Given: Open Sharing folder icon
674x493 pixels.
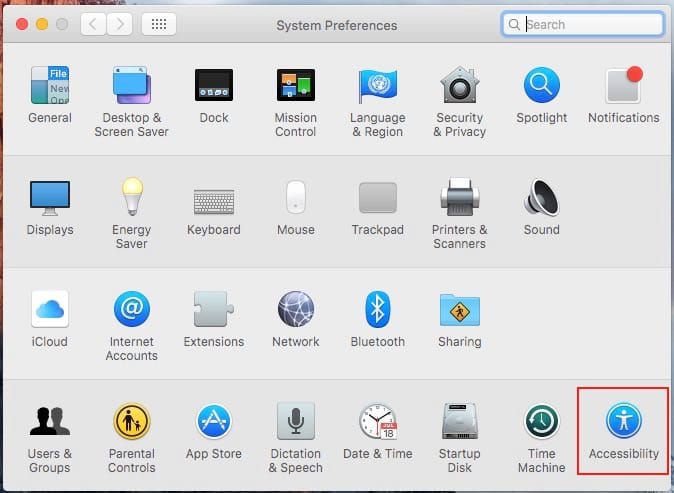Looking at the screenshot, I should click(460, 310).
